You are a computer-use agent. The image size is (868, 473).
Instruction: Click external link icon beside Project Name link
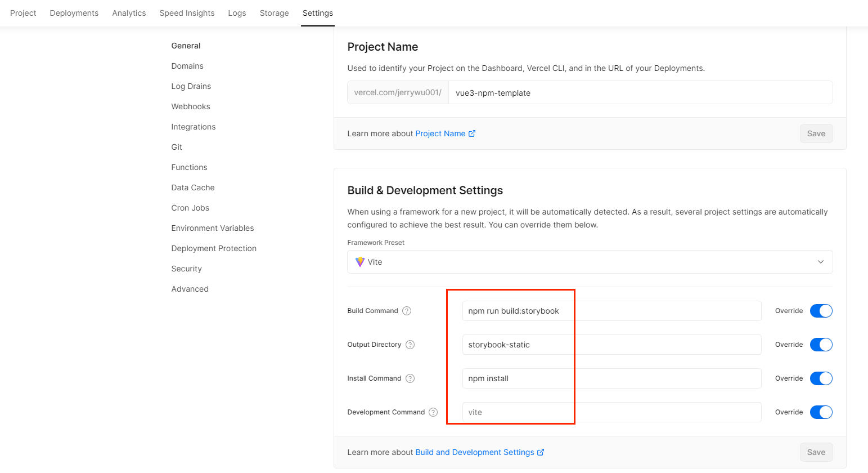pos(472,133)
